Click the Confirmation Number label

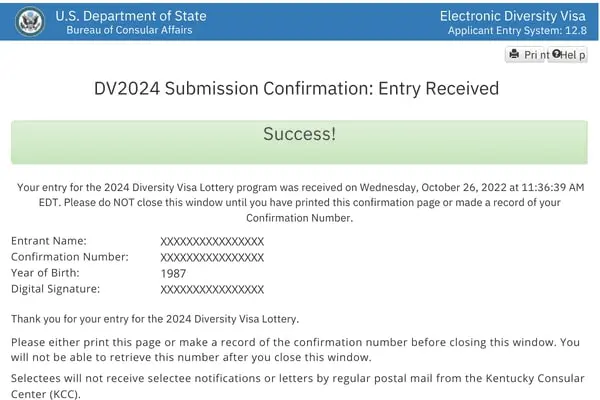[x=69, y=257]
